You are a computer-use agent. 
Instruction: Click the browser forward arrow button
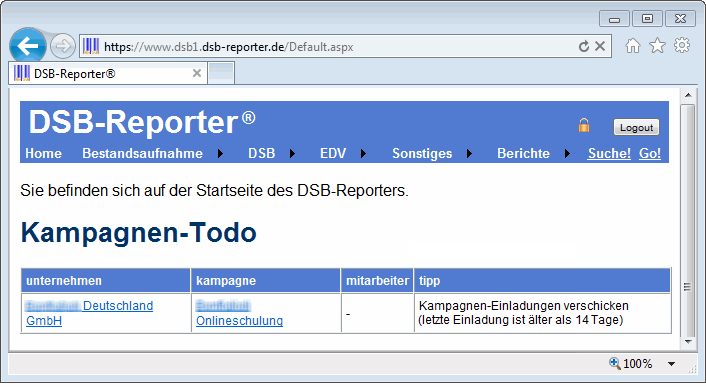(x=63, y=46)
